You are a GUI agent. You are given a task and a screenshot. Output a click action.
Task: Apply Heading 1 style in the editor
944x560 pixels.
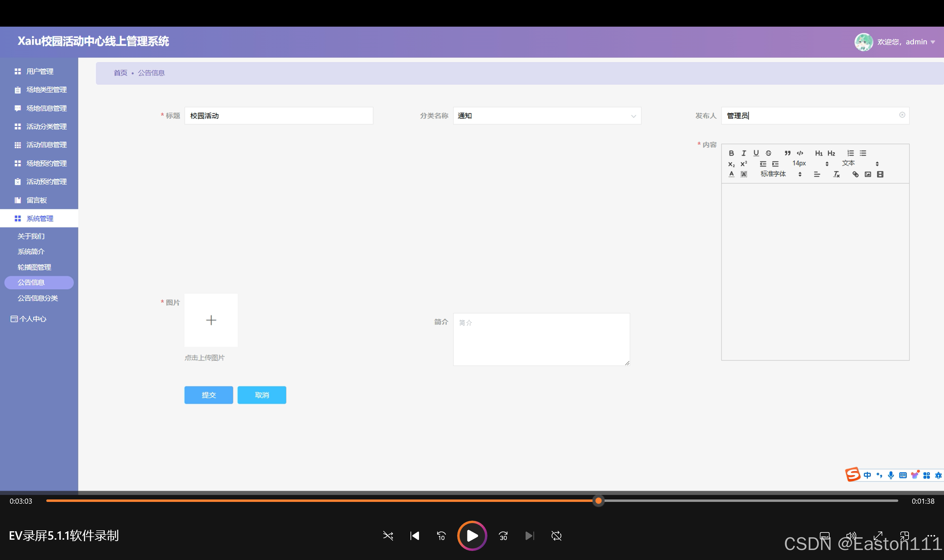tap(819, 153)
